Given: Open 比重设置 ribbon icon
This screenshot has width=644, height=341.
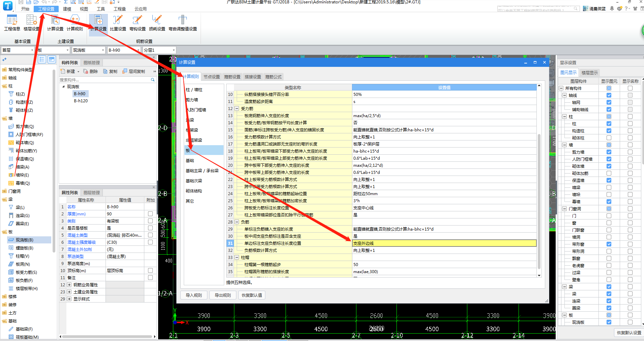Looking at the screenshot, I should (x=118, y=23).
